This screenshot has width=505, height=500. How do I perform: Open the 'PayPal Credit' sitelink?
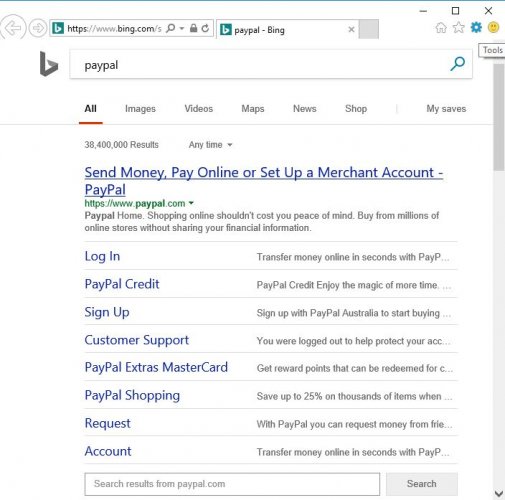click(122, 284)
